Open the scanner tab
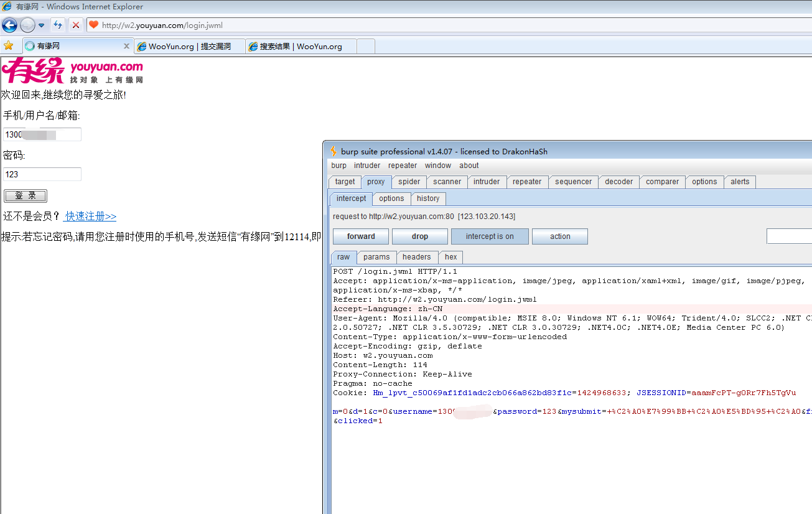Image resolution: width=812 pixels, height=514 pixels. click(447, 182)
